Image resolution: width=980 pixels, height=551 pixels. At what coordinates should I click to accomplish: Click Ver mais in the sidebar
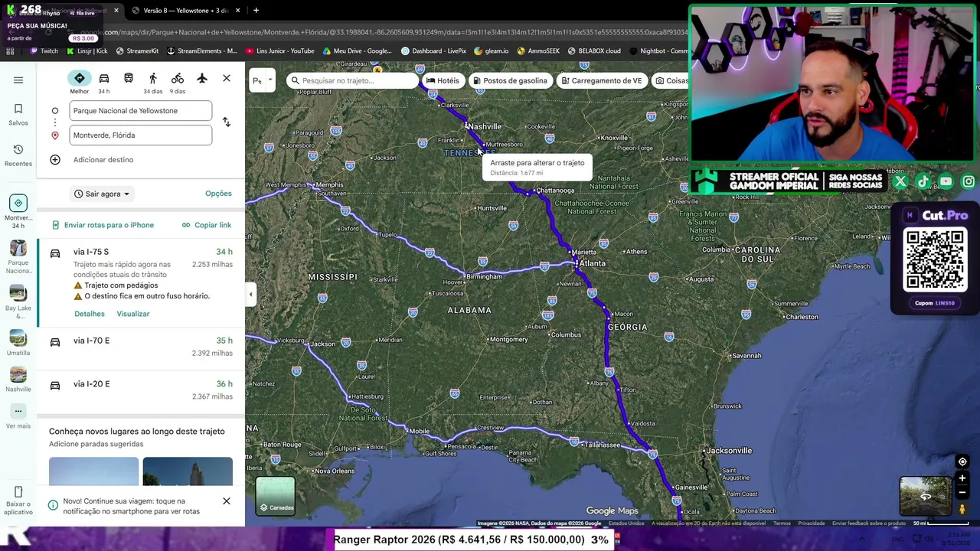coord(18,417)
